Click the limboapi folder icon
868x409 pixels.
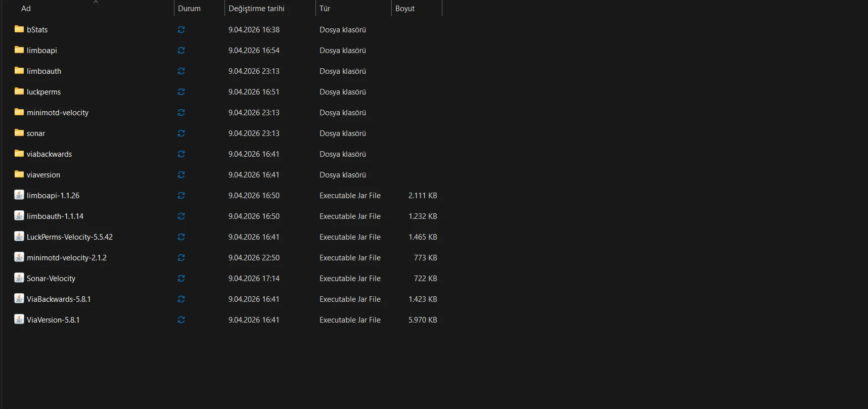click(x=19, y=50)
